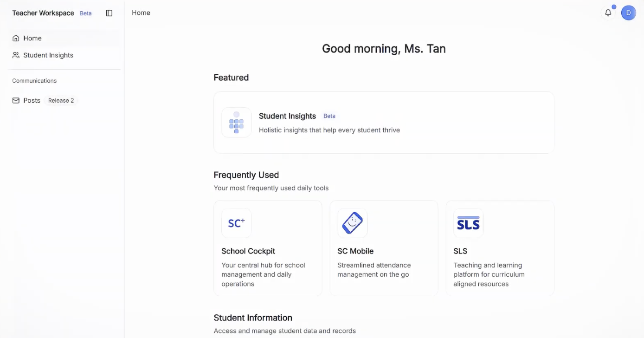644x338 pixels.
Task: Click the Student Insights people icon
Action: pyautogui.click(x=16, y=55)
